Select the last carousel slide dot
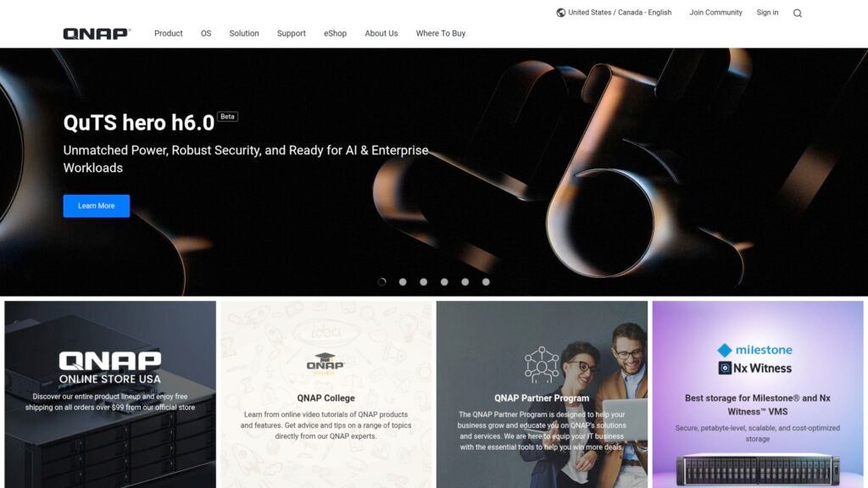Viewport: 868px width, 488px height. click(486, 281)
